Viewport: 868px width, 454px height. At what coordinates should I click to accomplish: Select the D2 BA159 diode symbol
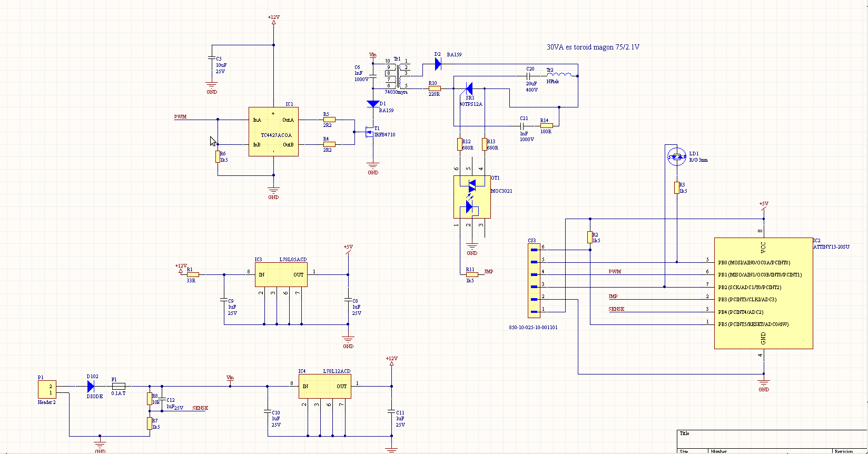[437, 64]
